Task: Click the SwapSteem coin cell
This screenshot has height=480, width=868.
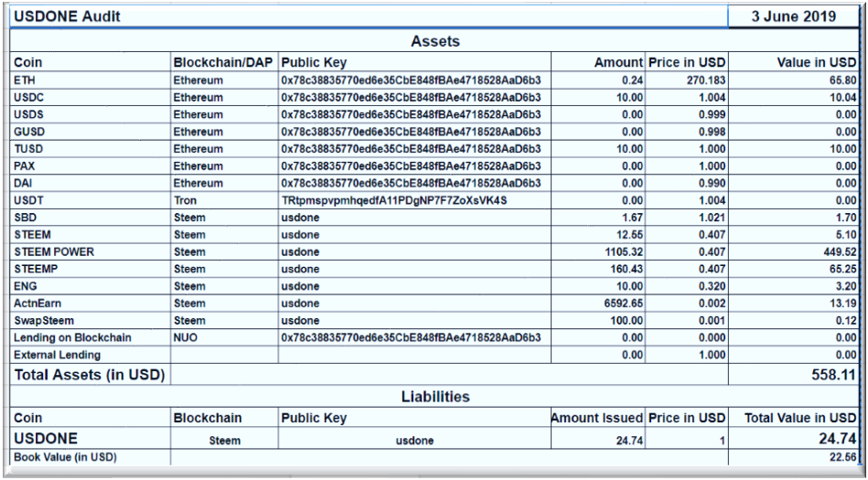Action: tap(91, 321)
